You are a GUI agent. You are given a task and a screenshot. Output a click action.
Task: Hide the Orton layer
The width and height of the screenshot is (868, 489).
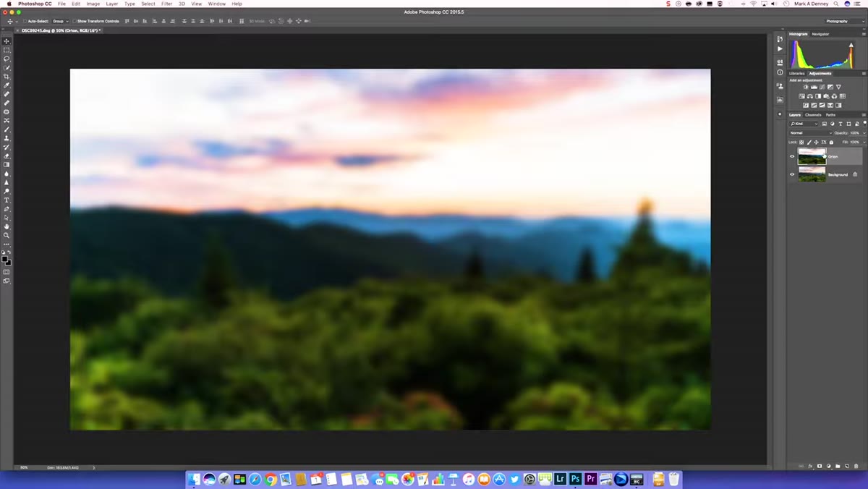point(792,156)
